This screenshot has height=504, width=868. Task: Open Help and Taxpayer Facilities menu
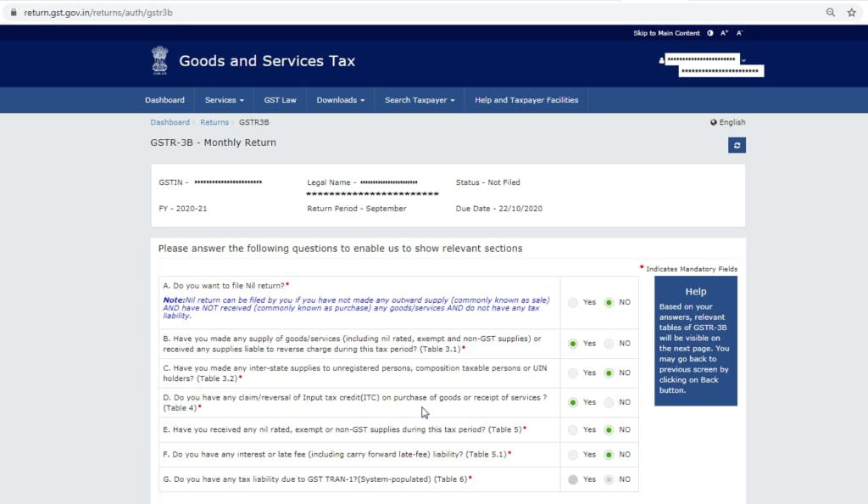526,100
